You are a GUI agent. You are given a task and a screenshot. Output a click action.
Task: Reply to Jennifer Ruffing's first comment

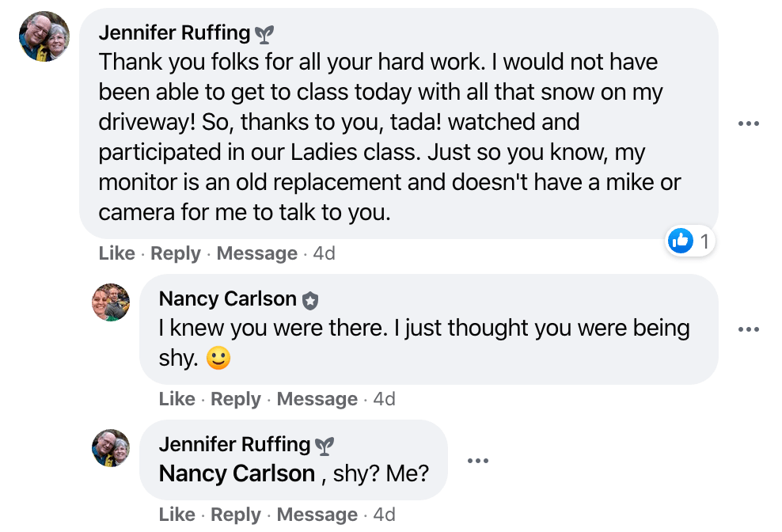pos(176,253)
